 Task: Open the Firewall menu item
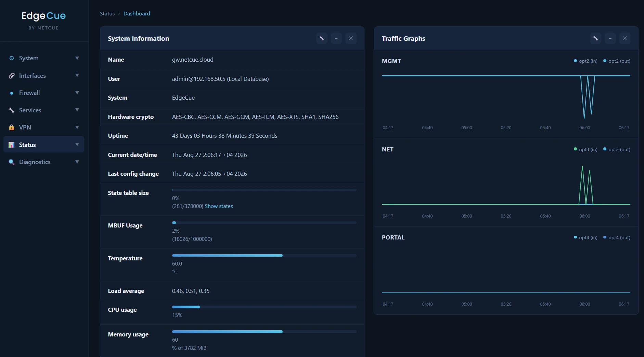pos(44,93)
